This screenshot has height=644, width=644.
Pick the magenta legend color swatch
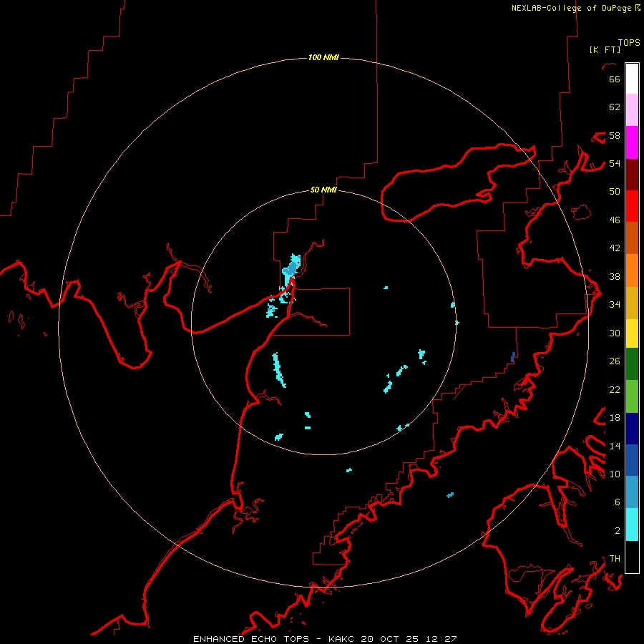point(632,142)
